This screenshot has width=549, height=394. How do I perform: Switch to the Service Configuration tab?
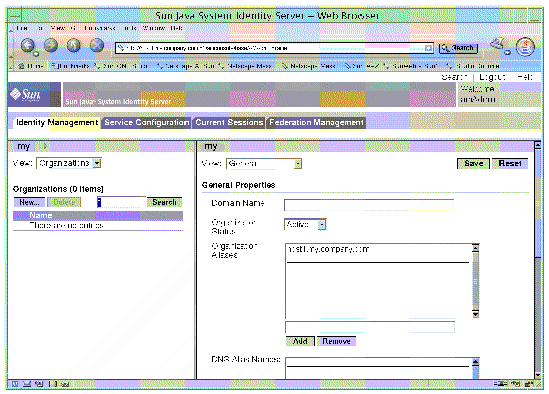(x=147, y=123)
